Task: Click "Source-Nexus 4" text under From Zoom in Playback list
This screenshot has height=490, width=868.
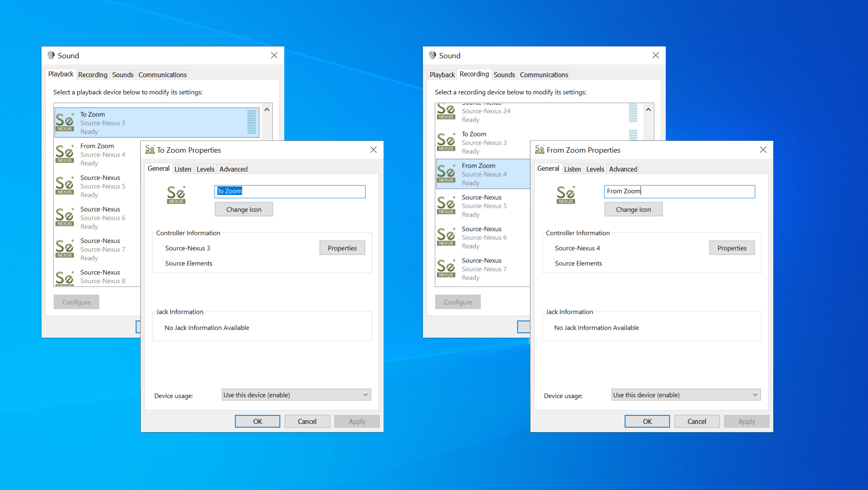Action: [x=103, y=155]
